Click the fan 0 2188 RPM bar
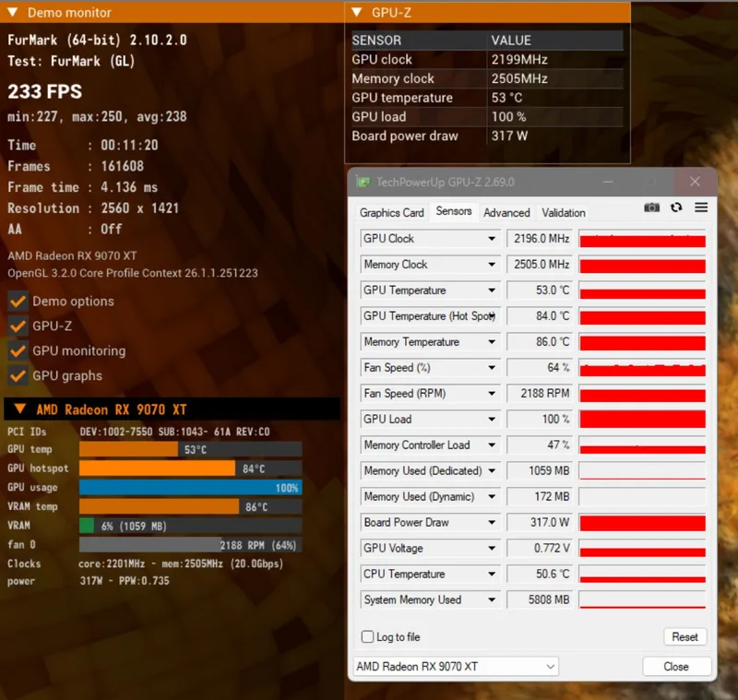The height and width of the screenshot is (700, 738). (191, 545)
